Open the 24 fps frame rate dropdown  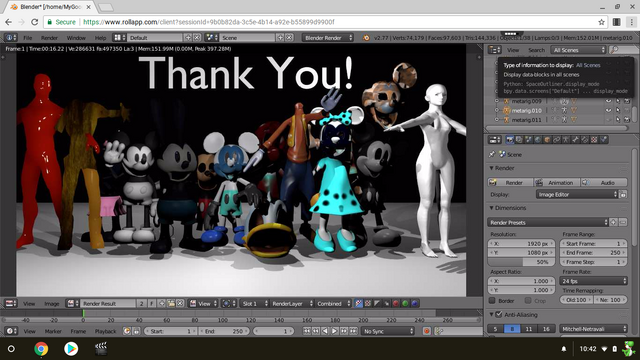click(x=593, y=281)
